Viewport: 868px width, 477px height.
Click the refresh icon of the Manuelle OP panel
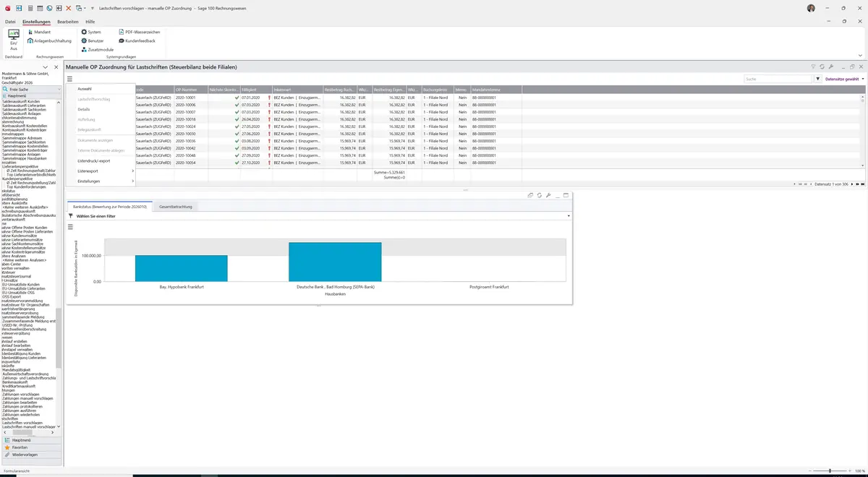click(x=822, y=66)
